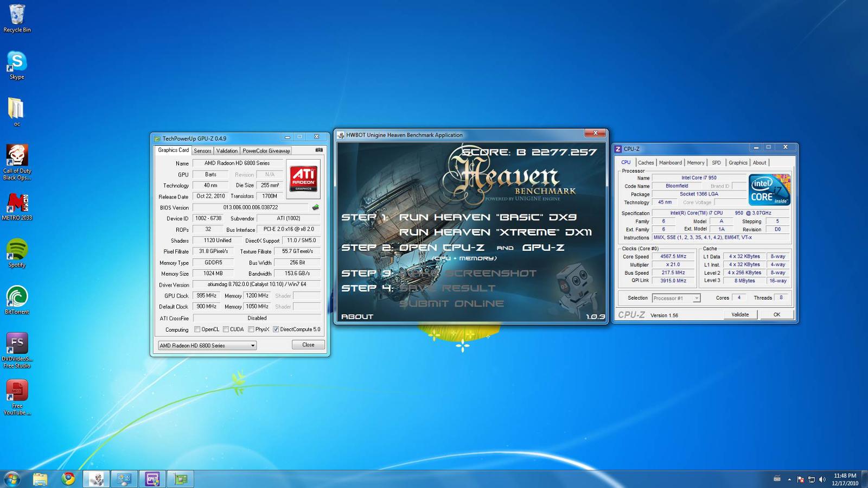
Task: Click the BIOS Version field in GPU-Z
Action: coord(251,207)
